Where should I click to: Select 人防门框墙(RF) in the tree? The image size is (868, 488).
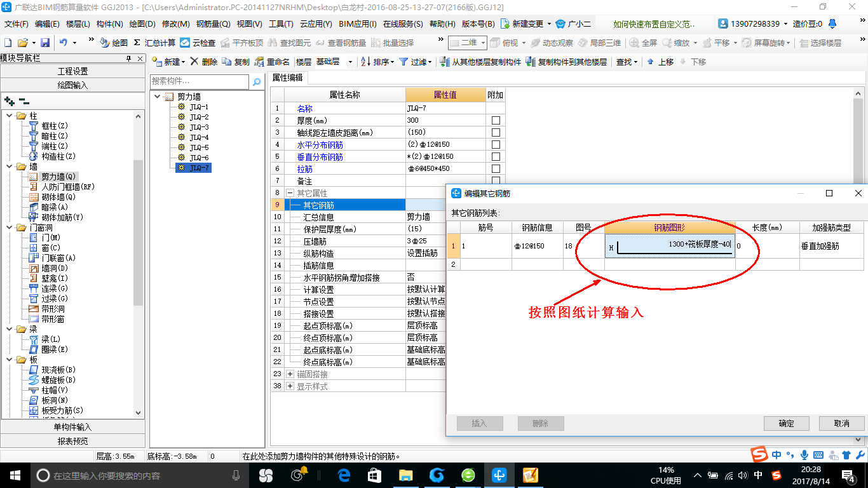point(68,187)
